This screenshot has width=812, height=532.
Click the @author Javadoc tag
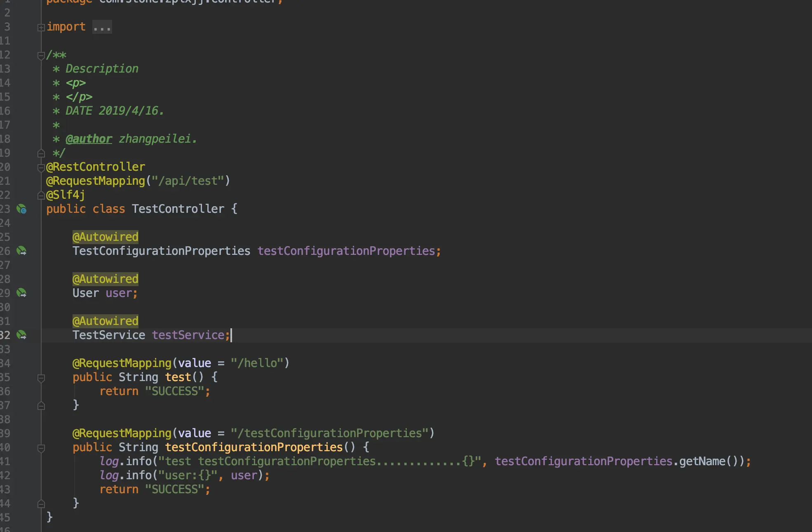click(x=89, y=139)
